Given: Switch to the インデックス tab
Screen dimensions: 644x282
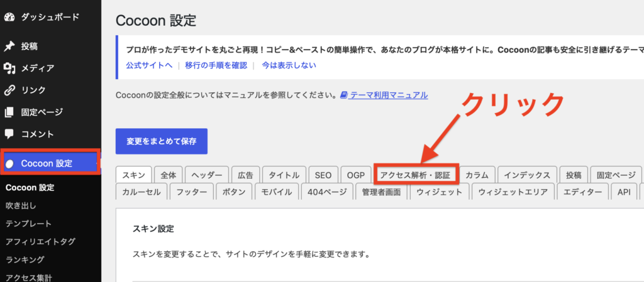Looking at the screenshot, I should tap(527, 175).
